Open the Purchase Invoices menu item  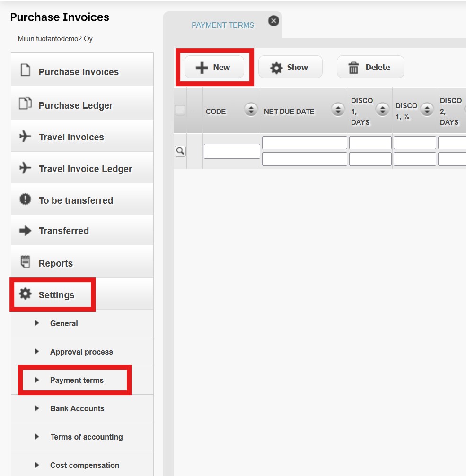click(x=82, y=70)
